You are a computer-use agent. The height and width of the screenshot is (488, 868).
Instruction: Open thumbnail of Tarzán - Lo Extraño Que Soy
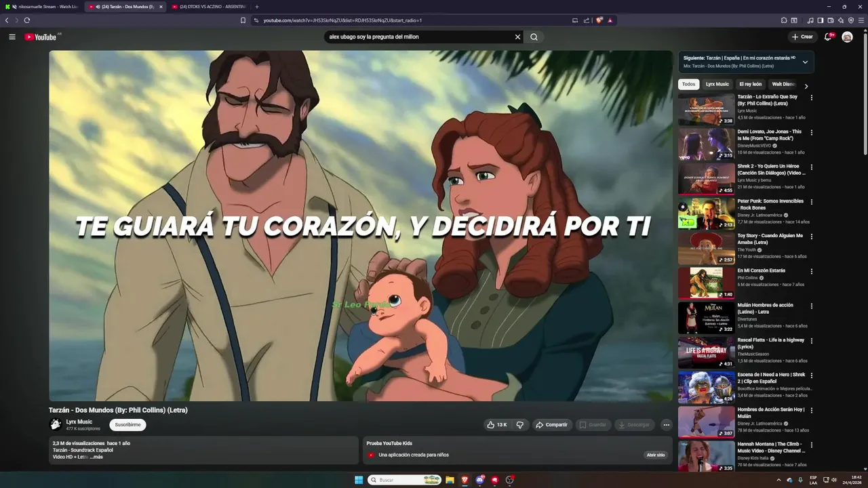coord(706,109)
